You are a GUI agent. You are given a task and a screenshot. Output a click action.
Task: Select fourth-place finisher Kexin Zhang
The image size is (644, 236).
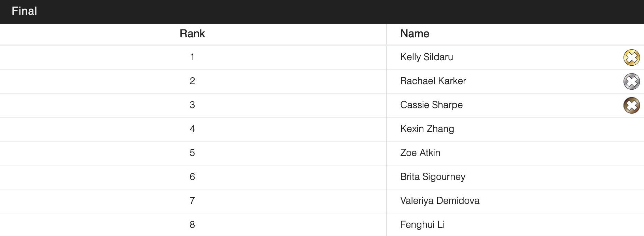pos(427,129)
